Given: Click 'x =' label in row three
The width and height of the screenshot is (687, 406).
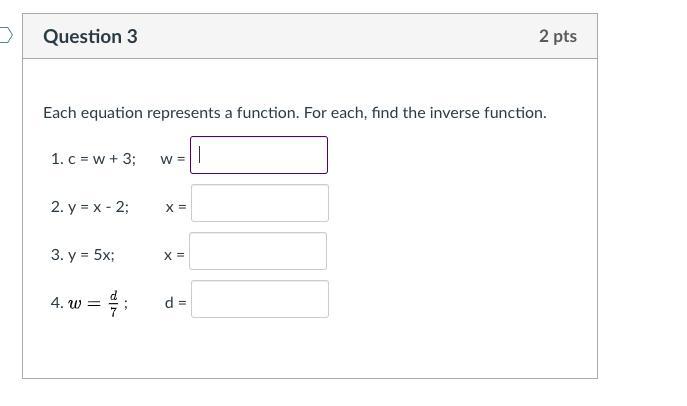Looking at the screenshot, I should click(174, 255).
